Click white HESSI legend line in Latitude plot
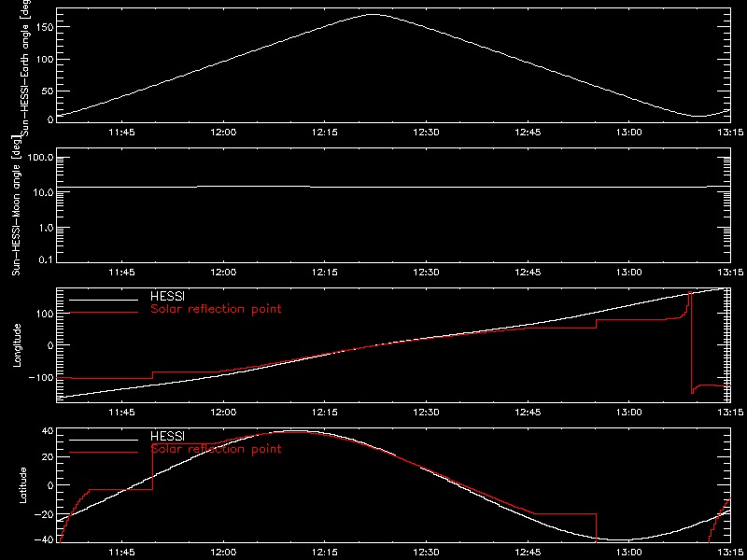This screenshot has height=560, width=747. coord(104,439)
